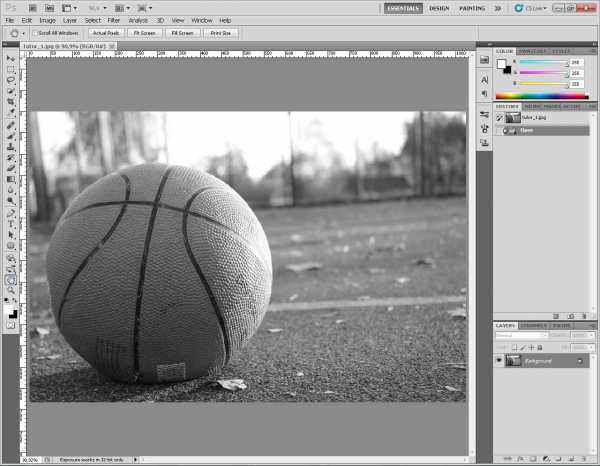Image resolution: width=600 pixels, height=466 pixels.
Task: Select the Rectangular Marquee tool
Action: 10,70
